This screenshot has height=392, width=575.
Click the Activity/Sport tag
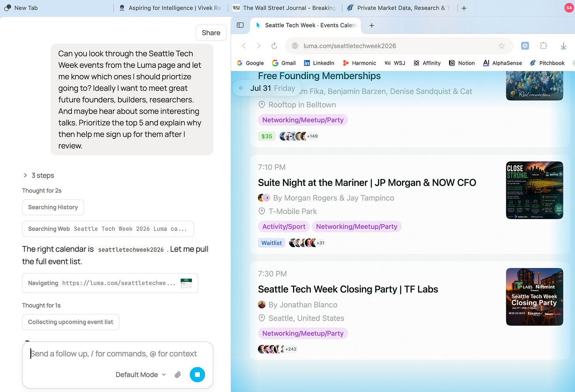point(284,227)
